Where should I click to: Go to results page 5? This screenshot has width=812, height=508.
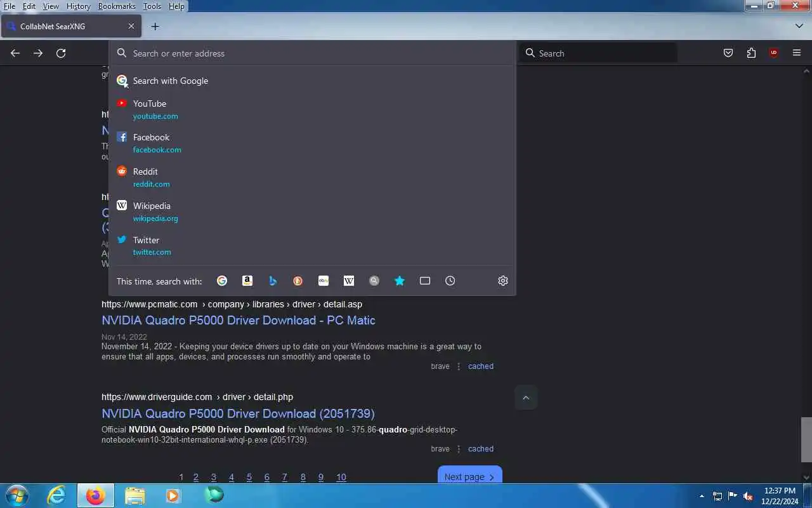249,478
